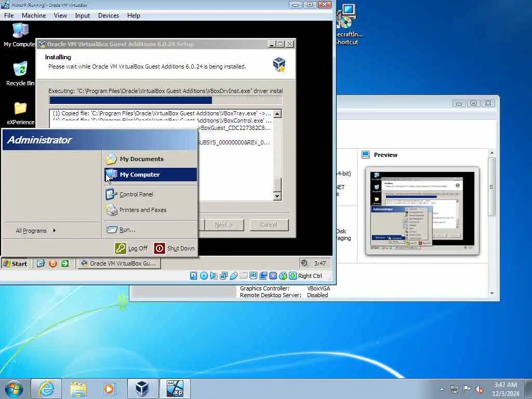Click the hard disk activity status icon
This screenshot has height=399, width=532.
(193, 276)
